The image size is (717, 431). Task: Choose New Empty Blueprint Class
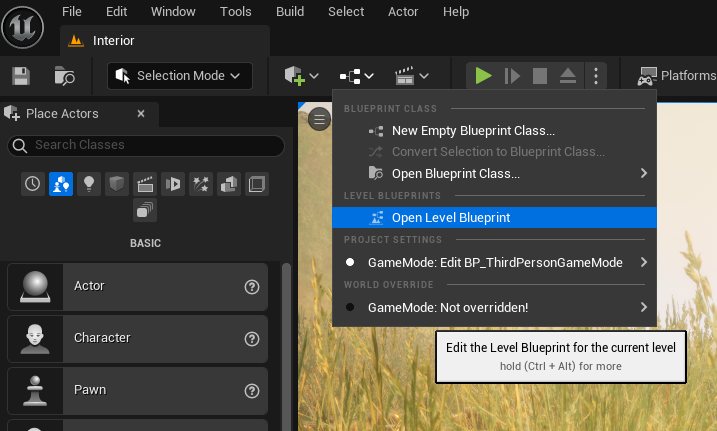(x=494, y=131)
